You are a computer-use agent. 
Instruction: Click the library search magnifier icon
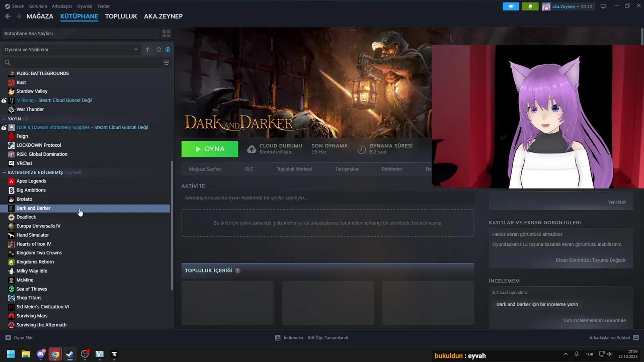8,63
